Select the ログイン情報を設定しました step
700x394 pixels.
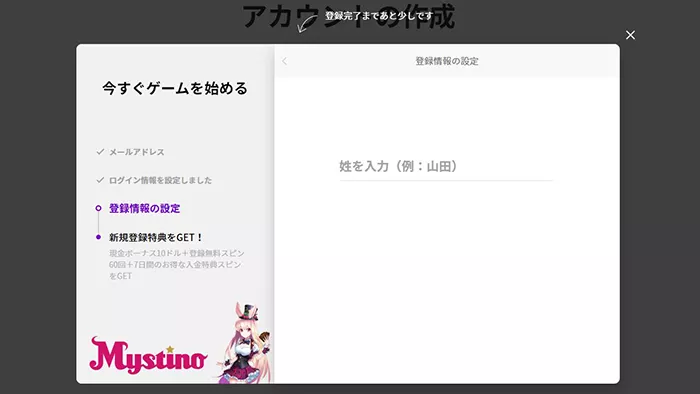pos(160,180)
